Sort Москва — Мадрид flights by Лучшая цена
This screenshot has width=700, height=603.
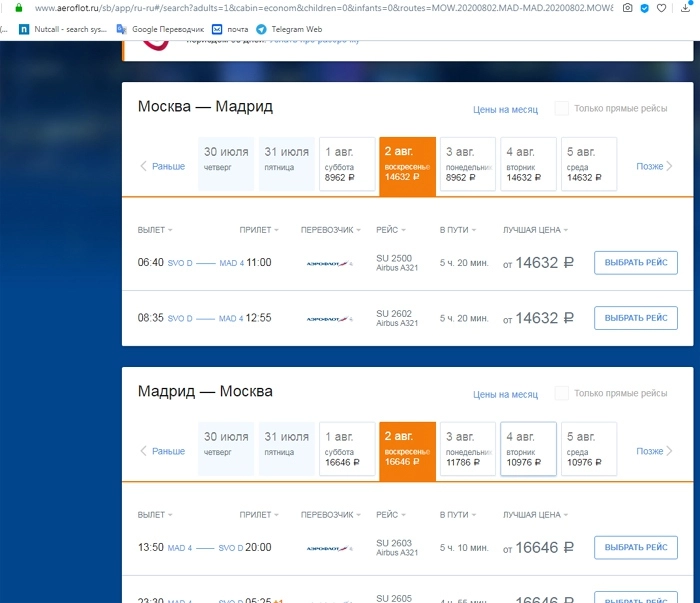click(535, 230)
